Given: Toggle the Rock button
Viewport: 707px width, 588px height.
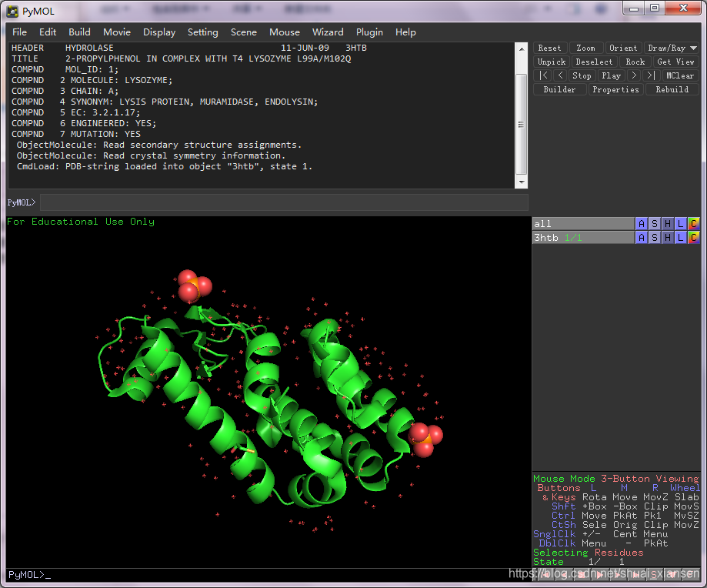Looking at the screenshot, I should (x=635, y=62).
